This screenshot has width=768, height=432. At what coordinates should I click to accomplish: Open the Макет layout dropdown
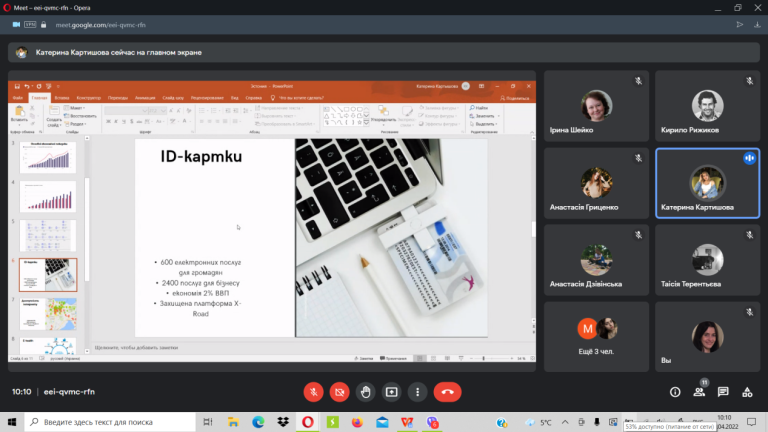click(x=74, y=108)
